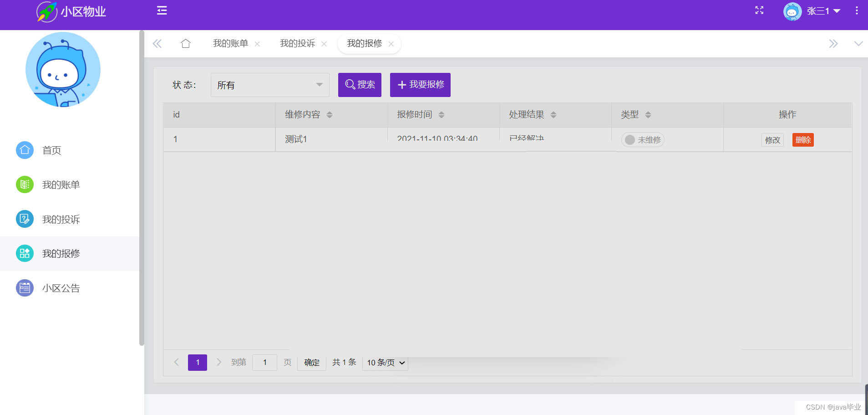Go to home via the house tab icon

[186, 44]
